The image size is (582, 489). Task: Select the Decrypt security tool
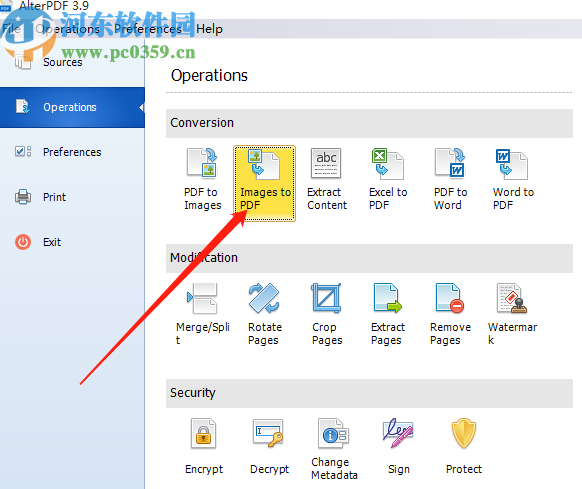point(269,447)
